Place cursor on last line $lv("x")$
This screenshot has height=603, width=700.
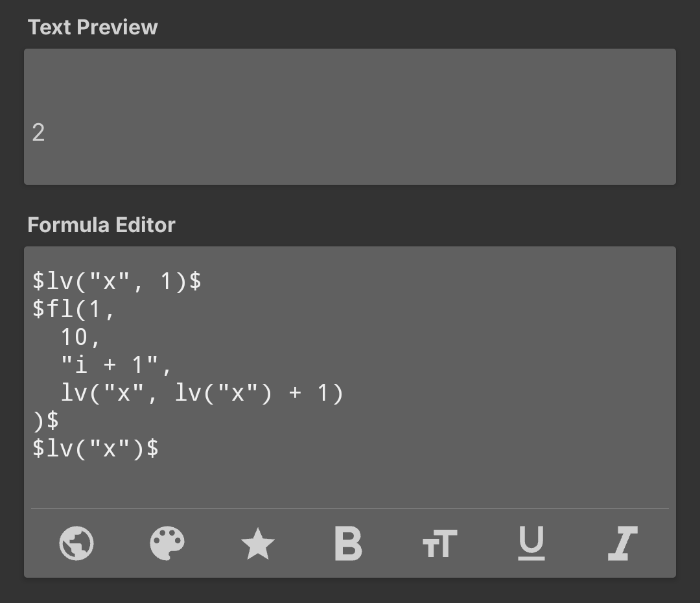point(95,448)
